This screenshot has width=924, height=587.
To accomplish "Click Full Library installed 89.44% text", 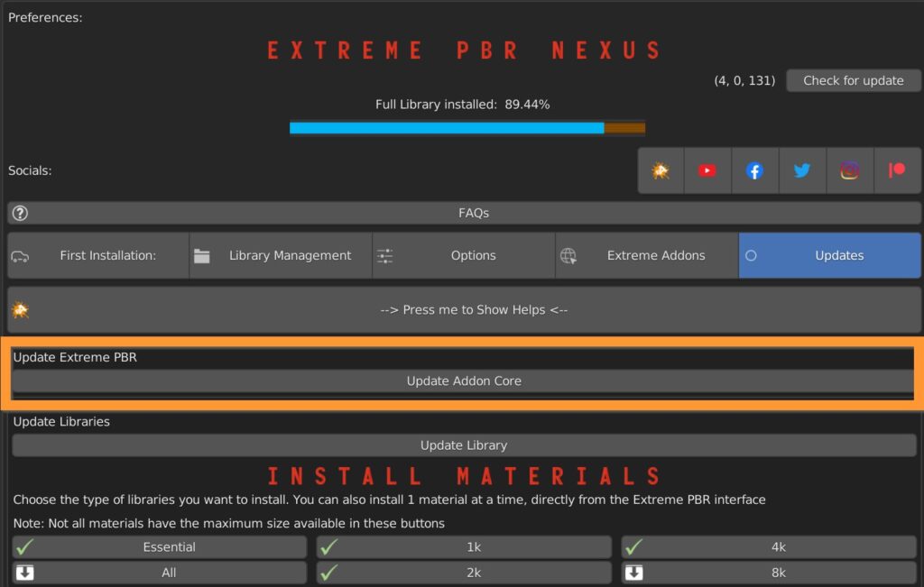I will point(463,105).
